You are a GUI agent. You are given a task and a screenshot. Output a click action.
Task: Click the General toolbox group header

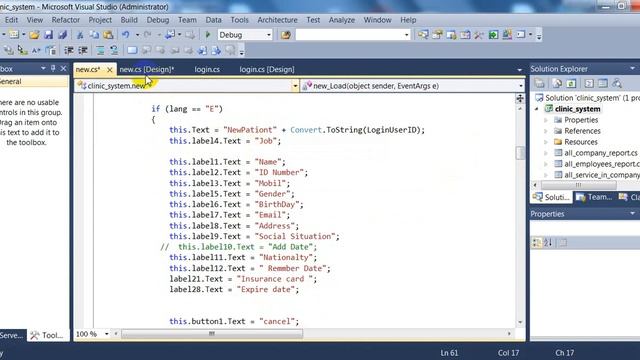click(x=34, y=82)
